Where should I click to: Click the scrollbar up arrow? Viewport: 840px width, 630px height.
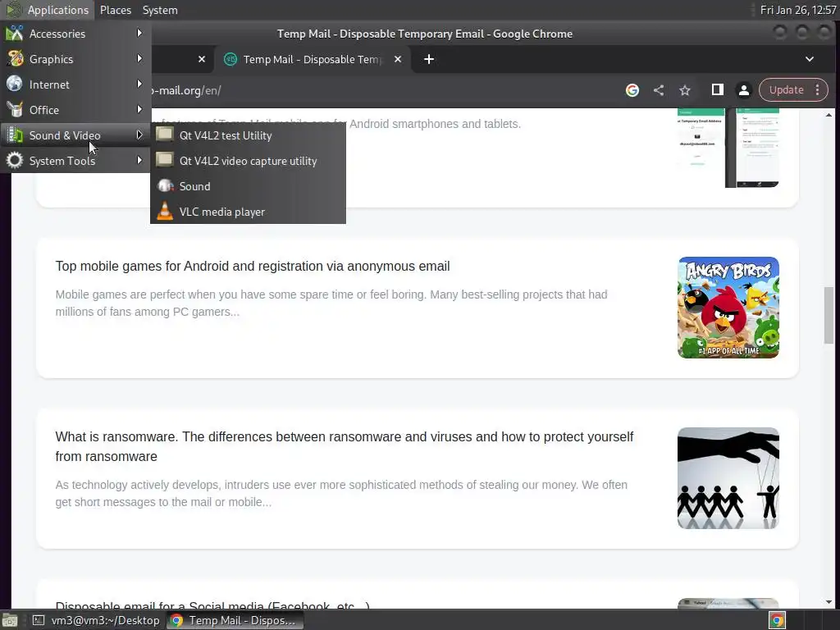[x=829, y=115]
